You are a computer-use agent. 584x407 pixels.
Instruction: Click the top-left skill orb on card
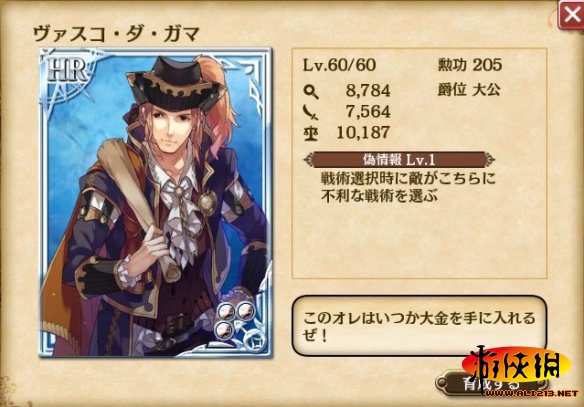226,311
